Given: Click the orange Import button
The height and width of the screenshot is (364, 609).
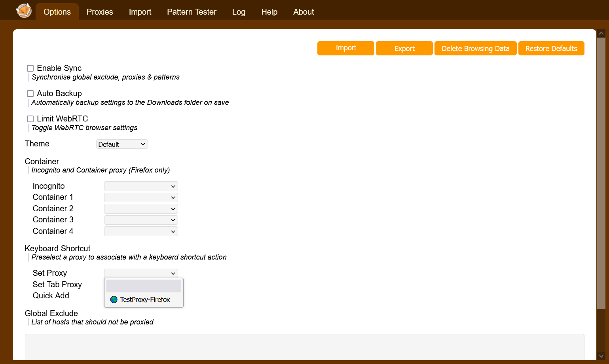Looking at the screenshot, I should coord(346,48).
